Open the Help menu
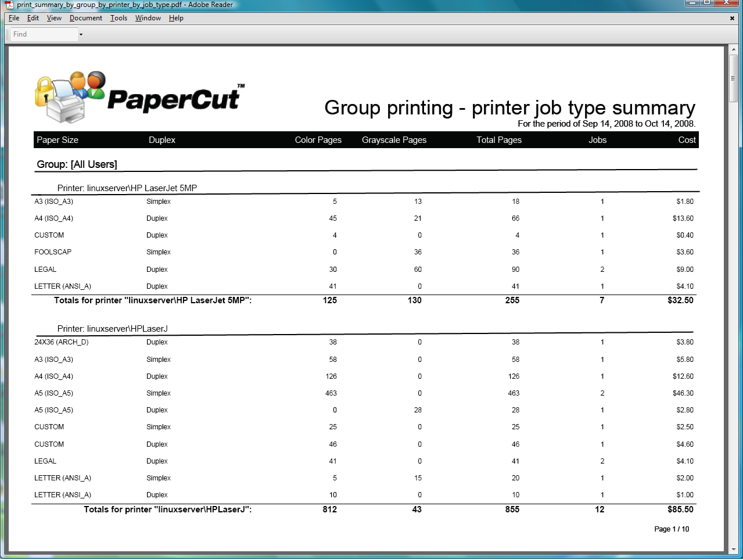Screen dimensions: 743x560 coord(176,18)
